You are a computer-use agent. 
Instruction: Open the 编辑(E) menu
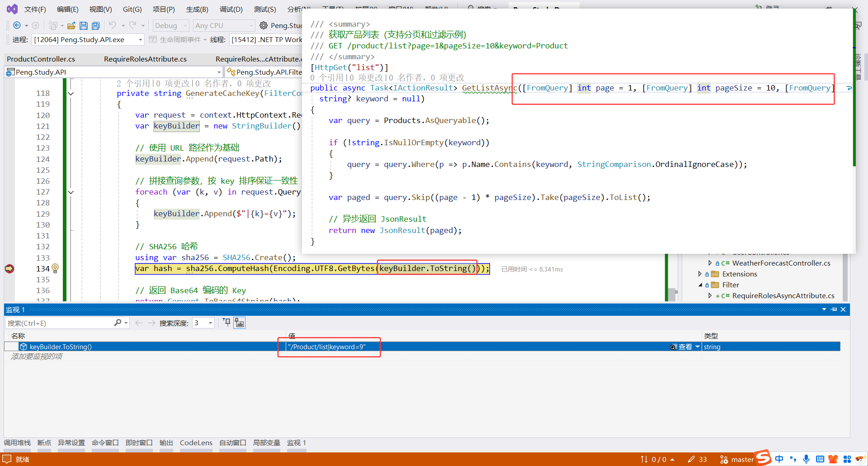(x=67, y=9)
